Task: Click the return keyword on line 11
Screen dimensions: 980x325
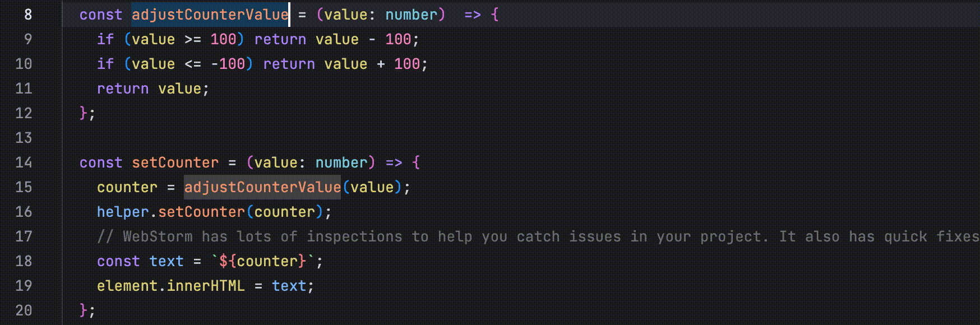Action: point(123,89)
